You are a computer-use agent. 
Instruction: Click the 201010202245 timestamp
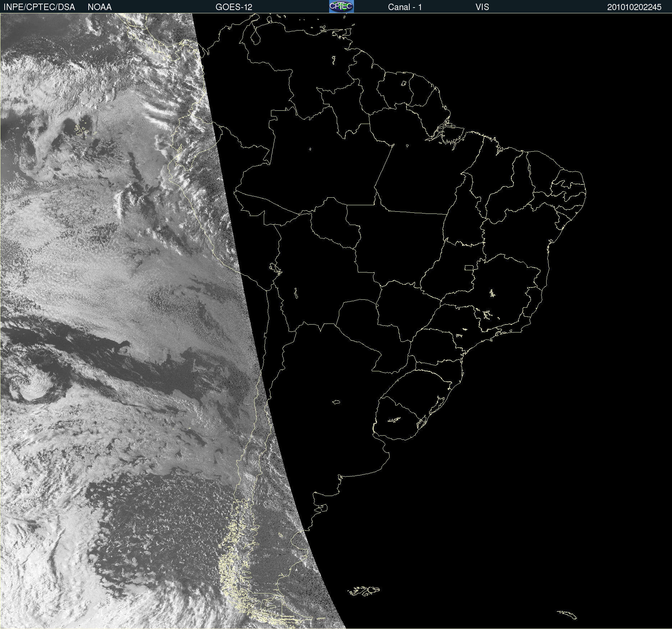tap(634, 7)
